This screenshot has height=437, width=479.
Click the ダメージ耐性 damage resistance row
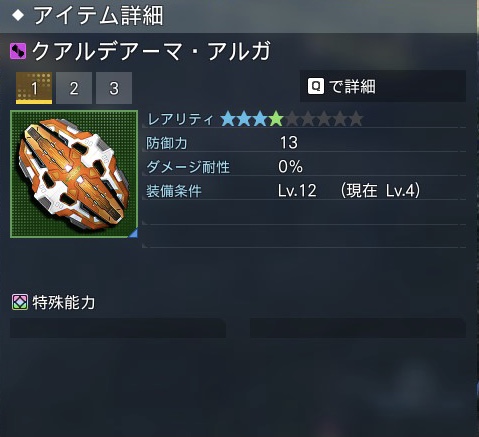[x=304, y=167]
